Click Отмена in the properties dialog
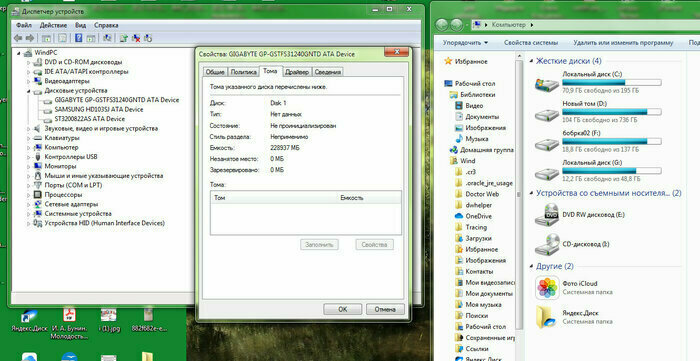The height and width of the screenshot is (361, 700). (x=385, y=309)
